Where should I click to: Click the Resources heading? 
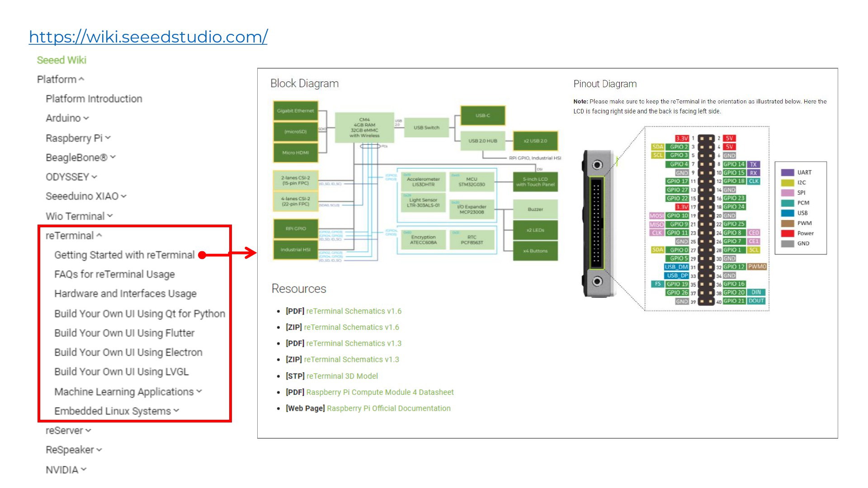[x=299, y=289]
